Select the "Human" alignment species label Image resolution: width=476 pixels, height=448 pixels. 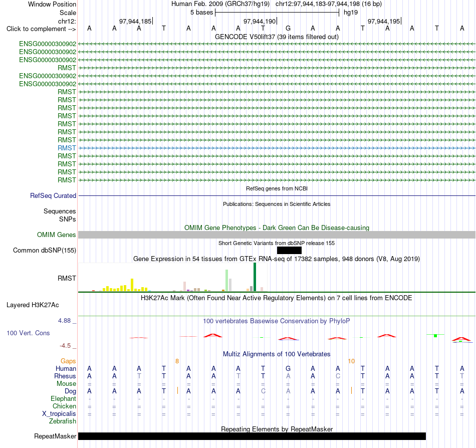66,369
